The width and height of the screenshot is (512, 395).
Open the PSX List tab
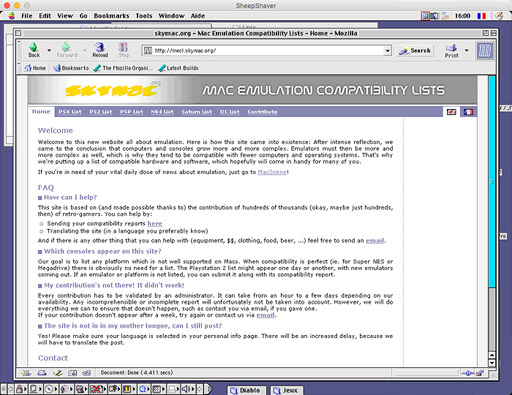(70, 112)
